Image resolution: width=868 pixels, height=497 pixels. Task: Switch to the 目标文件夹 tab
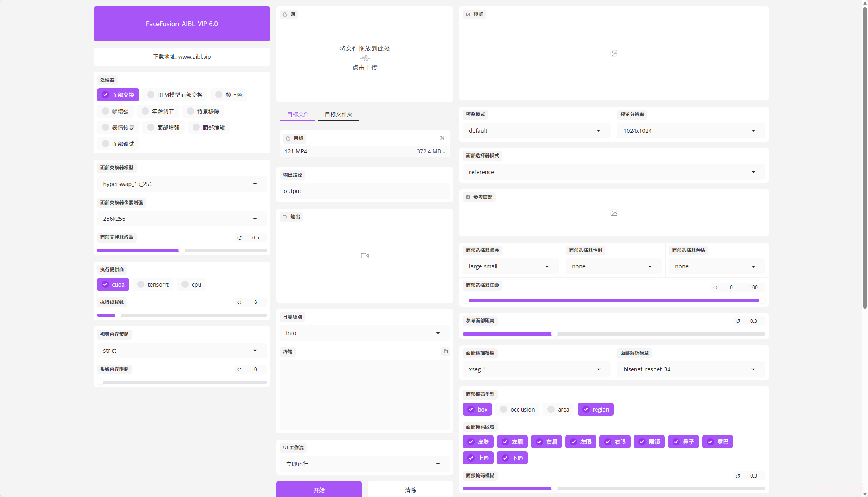339,115
